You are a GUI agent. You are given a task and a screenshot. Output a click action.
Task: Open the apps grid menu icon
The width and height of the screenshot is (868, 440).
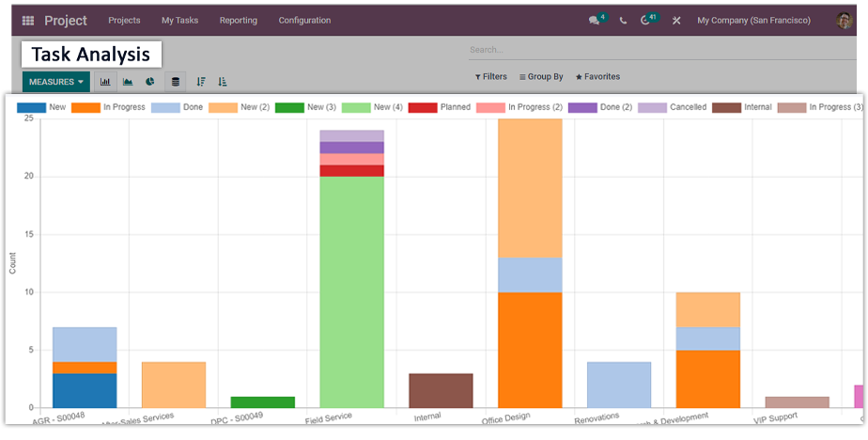(x=27, y=21)
